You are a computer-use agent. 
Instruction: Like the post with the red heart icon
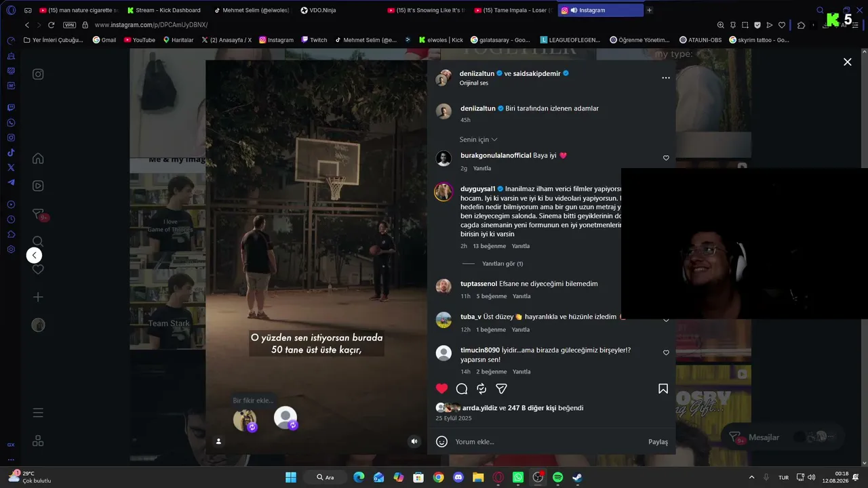click(x=442, y=388)
